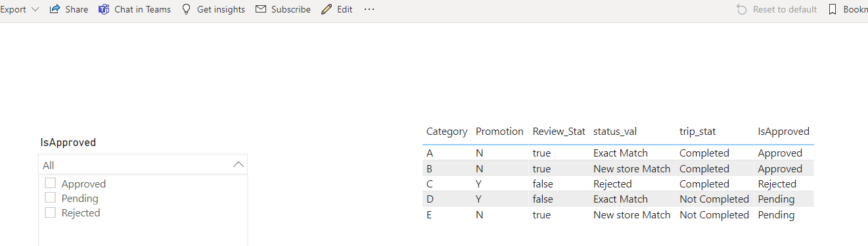Click New store Match in row B

pyautogui.click(x=631, y=168)
